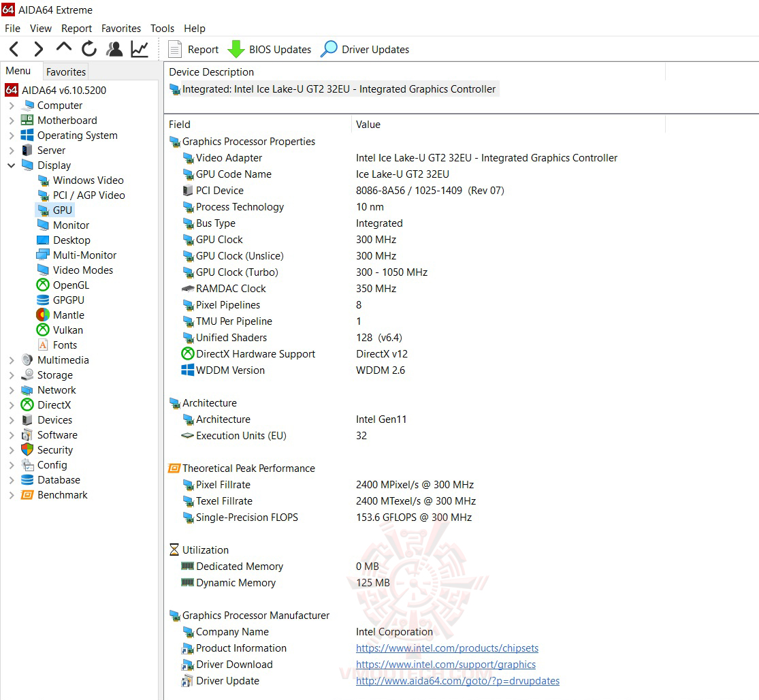The image size is (759, 700).
Task: Click the Back navigation arrow
Action: tap(14, 49)
